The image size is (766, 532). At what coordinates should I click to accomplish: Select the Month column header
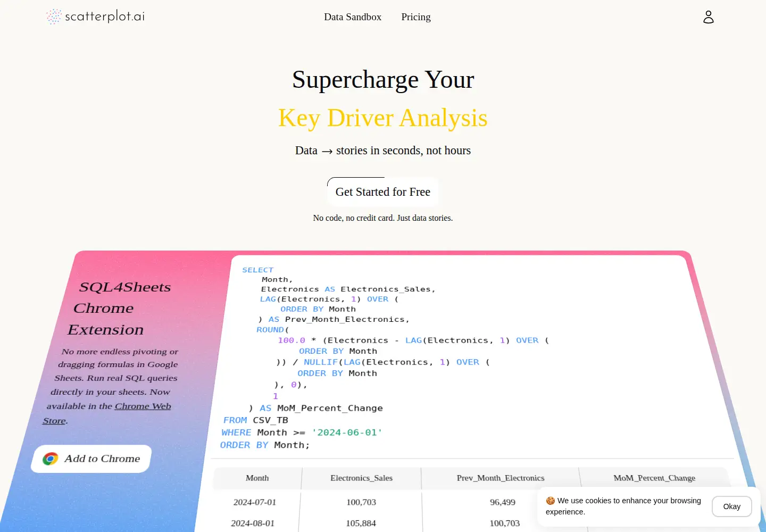pyautogui.click(x=257, y=478)
